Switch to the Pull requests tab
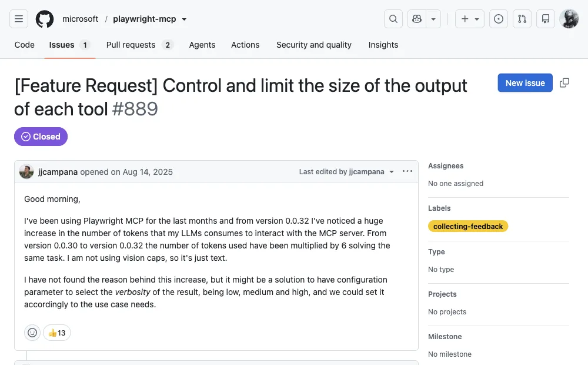 click(140, 45)
